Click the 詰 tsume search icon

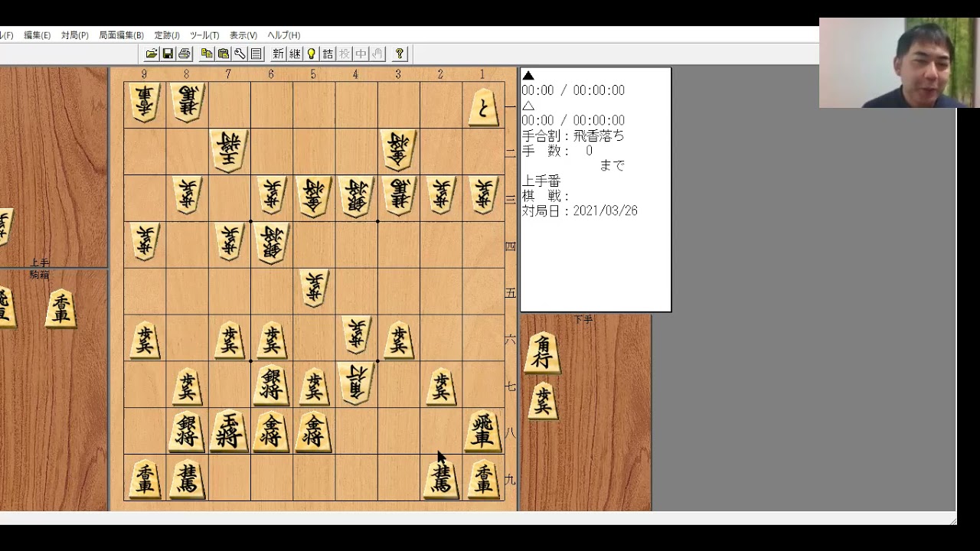[x=328, y=54]
